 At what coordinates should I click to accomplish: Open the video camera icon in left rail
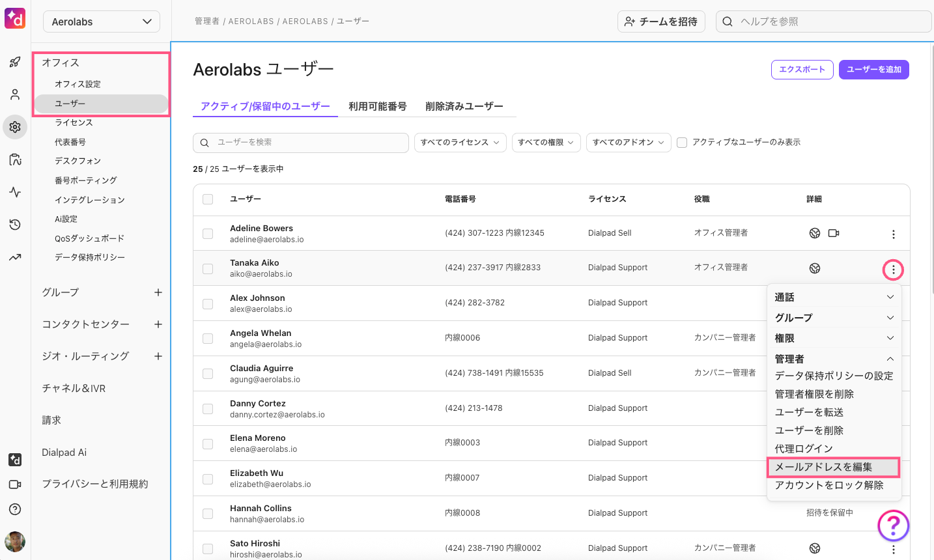15,484
